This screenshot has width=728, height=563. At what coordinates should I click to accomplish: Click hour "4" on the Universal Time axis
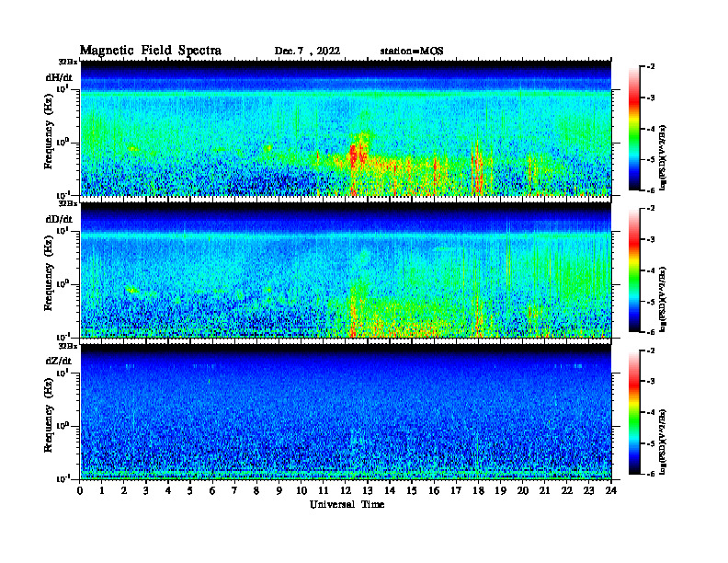click(x=168, y=490)
